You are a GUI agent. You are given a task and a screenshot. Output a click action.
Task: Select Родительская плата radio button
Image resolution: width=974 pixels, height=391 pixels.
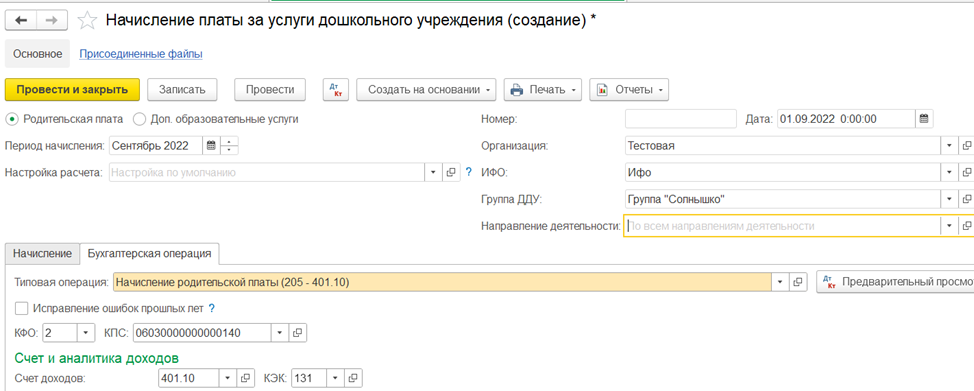(12, 119)
